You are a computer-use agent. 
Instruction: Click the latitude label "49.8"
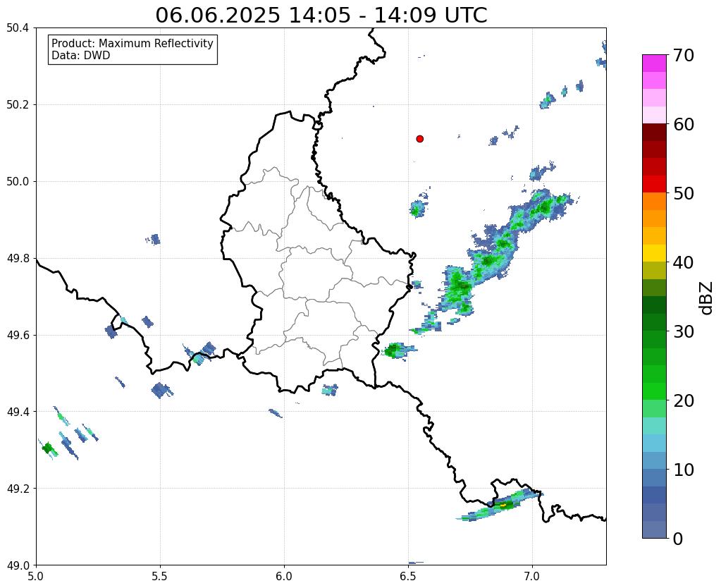pos(18,258)
